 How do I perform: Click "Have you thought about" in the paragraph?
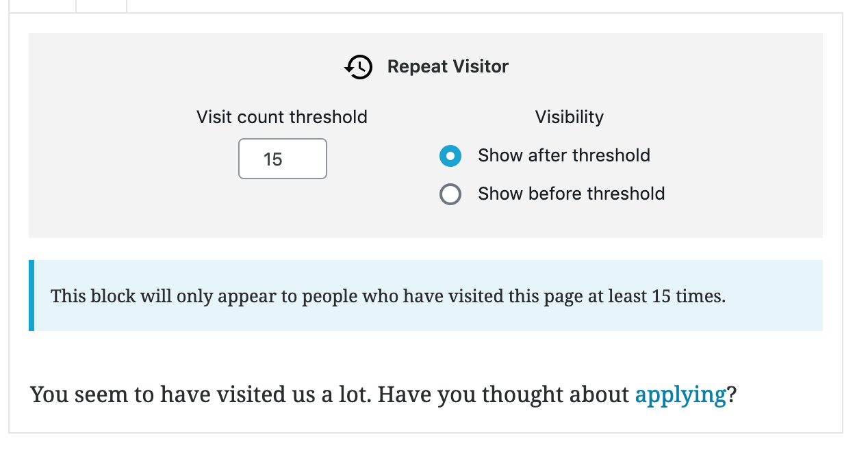pos(503,395)
